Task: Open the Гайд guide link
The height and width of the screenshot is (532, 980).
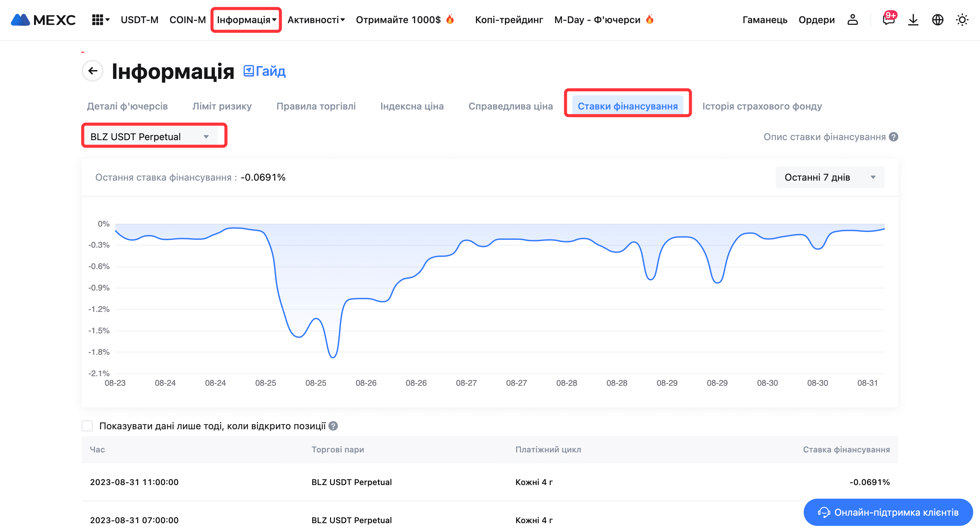Action: pyautogui.click(x=264, y=71)
